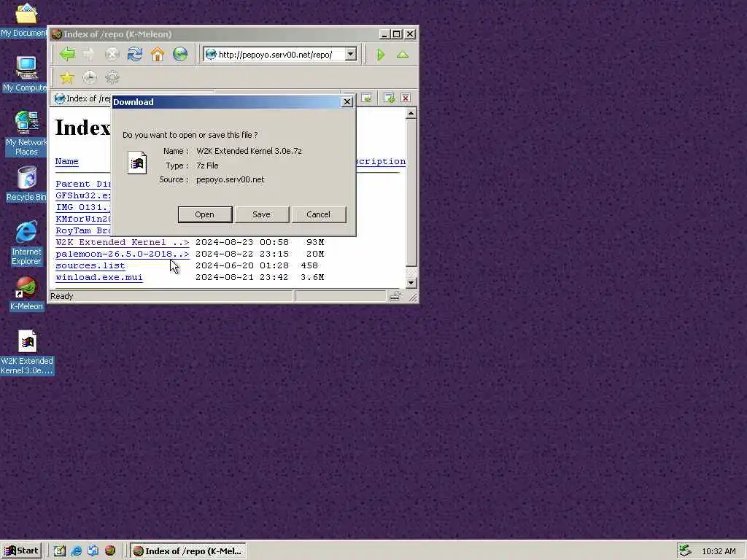This screenshot has height=560, width=747.
Task: Click the '3.6M' size of winload.exe.mui
Action: pyautogui.click(x=312, y=277)
